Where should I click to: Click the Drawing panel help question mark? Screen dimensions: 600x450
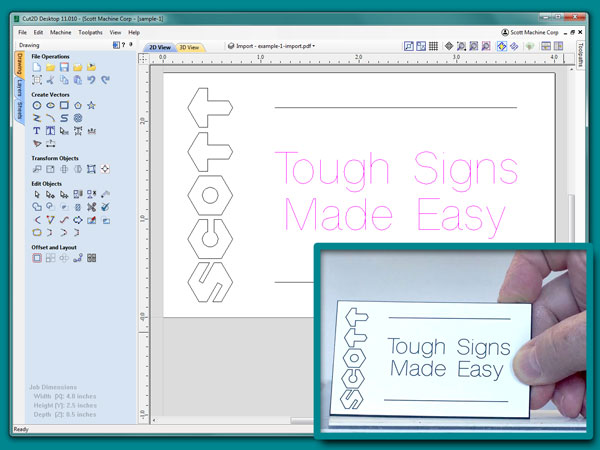(x=123, y=45)
